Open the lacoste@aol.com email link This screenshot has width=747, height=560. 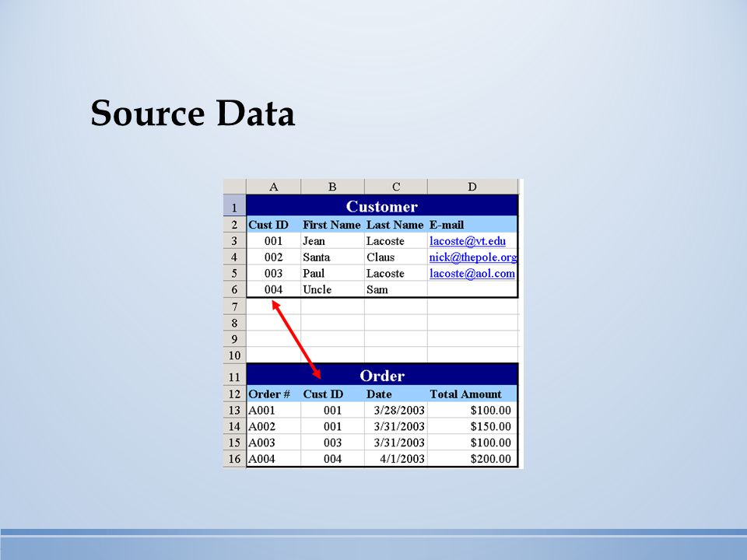tap(472, 273)
